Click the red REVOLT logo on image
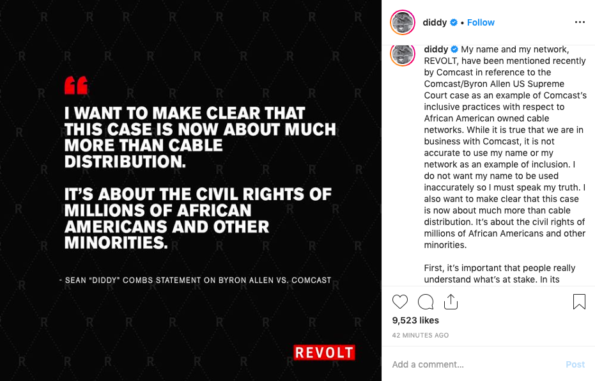The width and height of the screenshot is (595, 381). point(324,353)
